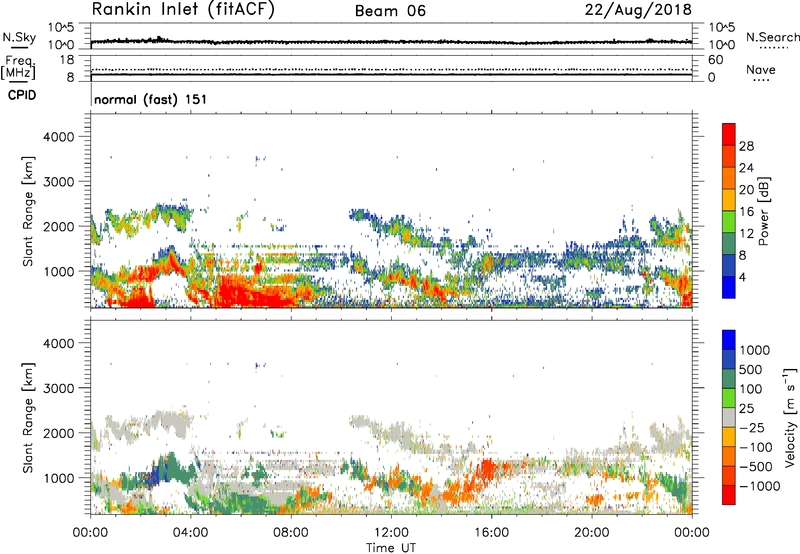Click the '16' power scale value
Image resolution: width=800 pixels, height=554 pixels.
coord(746,212)
